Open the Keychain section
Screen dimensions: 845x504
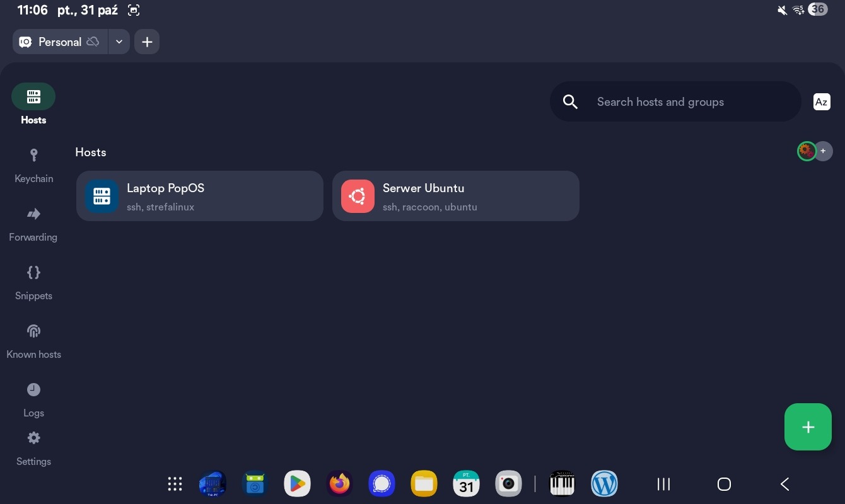pos(33,165)
